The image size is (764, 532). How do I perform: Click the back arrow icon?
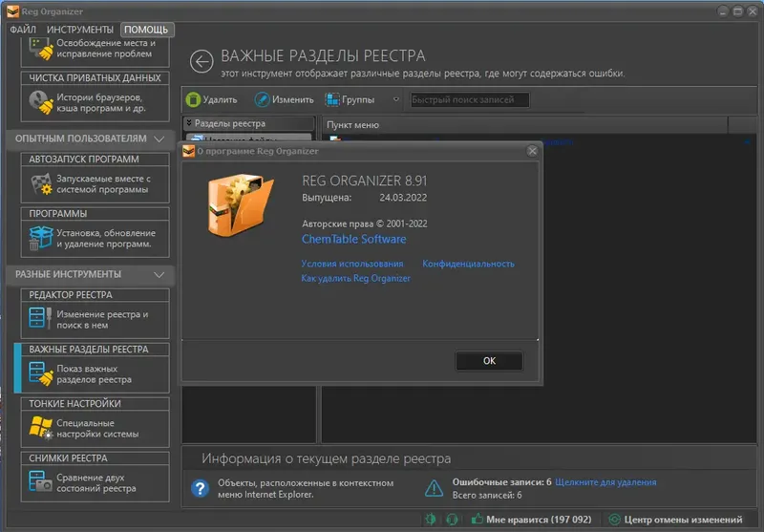click(202, 61)
